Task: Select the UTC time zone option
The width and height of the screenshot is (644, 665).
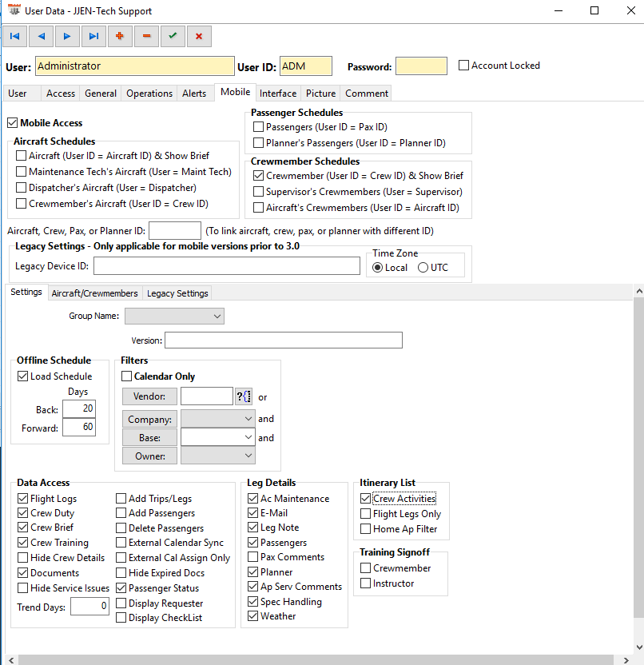Action: pyautogui.click(x=423, y=268)
